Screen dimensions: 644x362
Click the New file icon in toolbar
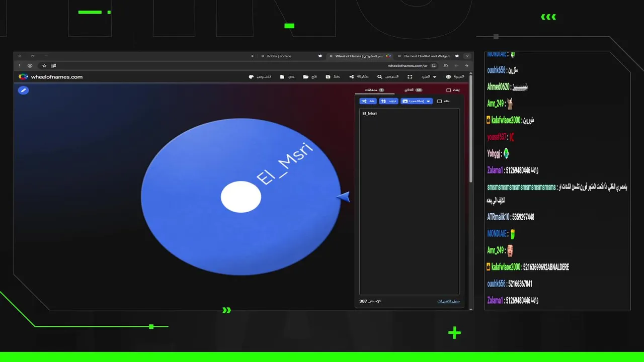tap(282, 77)
